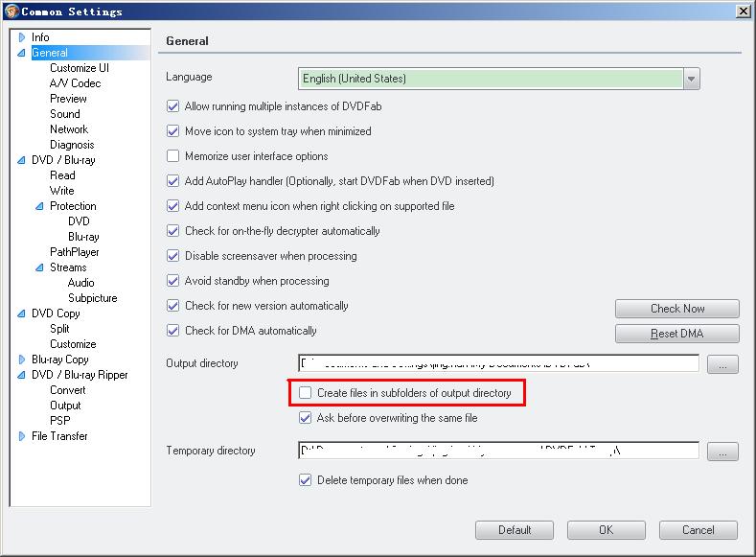This screenshot has height=557, width=756.
Task: Uncheck Check for on-the-fly decrypter automatically
Action: [172, 230]
